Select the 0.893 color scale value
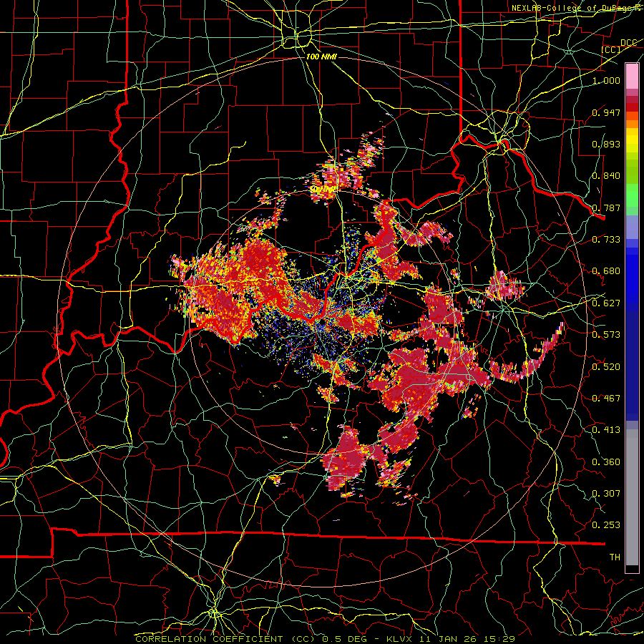The width and height of the screenshot is (644, 644). tap(606, 144)
